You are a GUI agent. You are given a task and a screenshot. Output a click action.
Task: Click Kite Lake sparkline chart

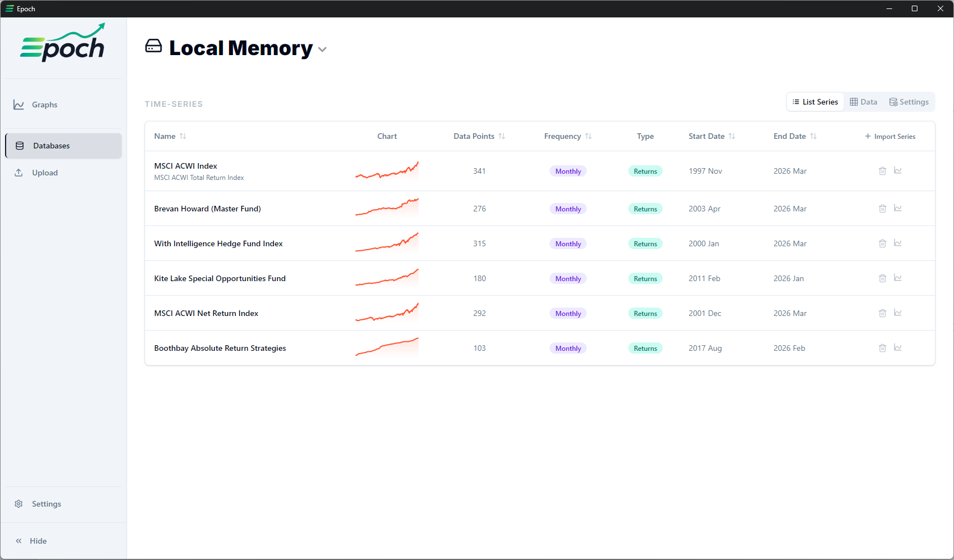387,278
